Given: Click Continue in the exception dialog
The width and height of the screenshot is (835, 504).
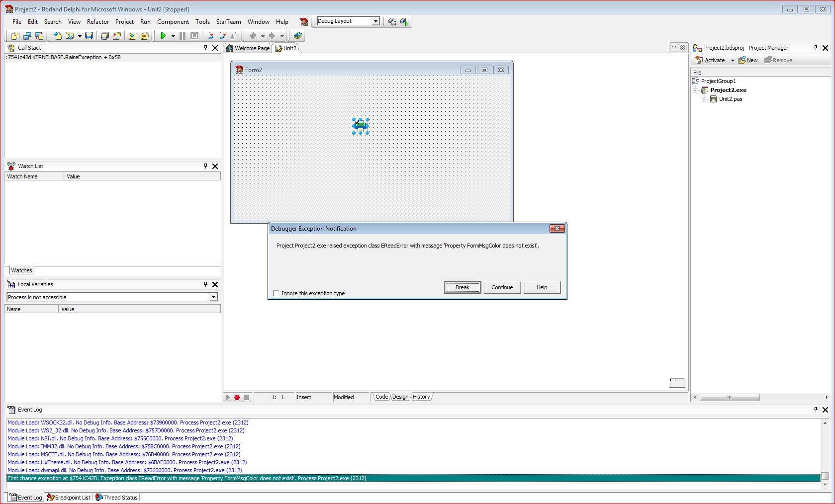Looking at the screenshot, I should (502, 287).
